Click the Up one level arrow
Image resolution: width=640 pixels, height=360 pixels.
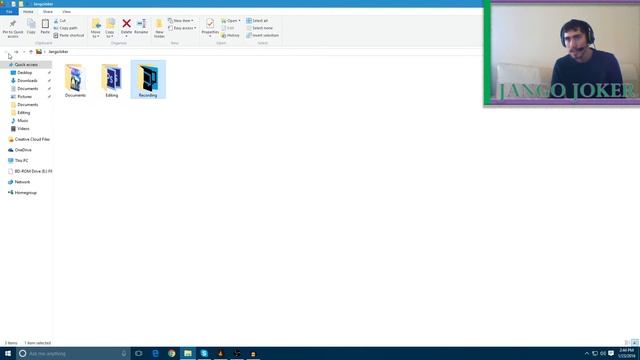tap(31, 52)
